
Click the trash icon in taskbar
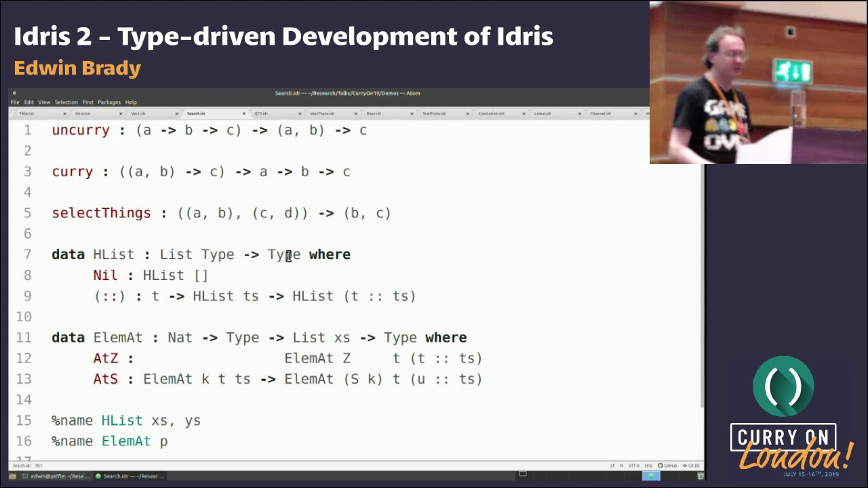click(x=701, y=476)
